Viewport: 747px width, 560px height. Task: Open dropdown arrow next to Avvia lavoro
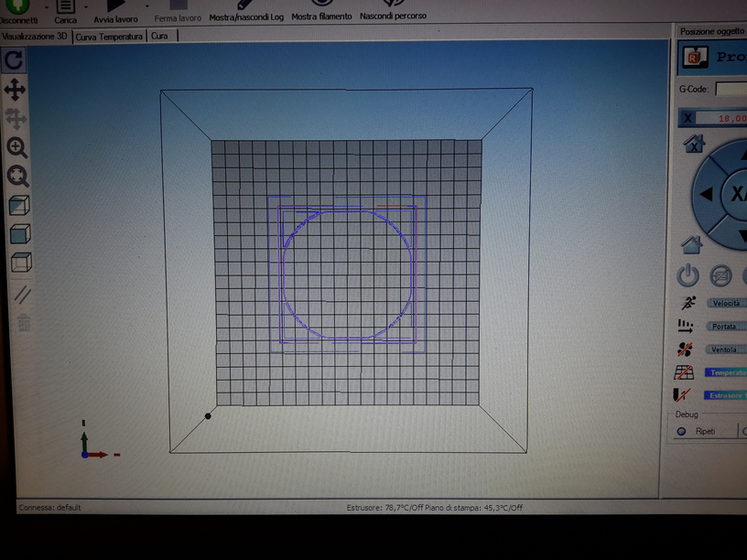tap(146, 5)
